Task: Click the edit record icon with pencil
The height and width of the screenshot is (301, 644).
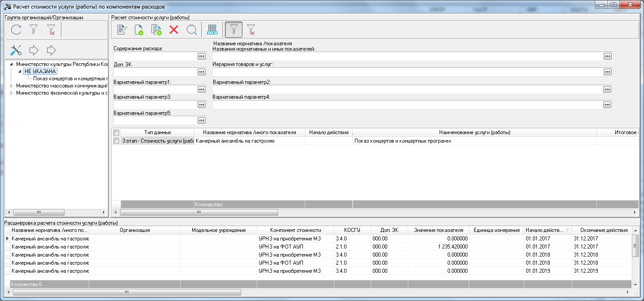Action: pyautogui.click(x=121, y=30)
